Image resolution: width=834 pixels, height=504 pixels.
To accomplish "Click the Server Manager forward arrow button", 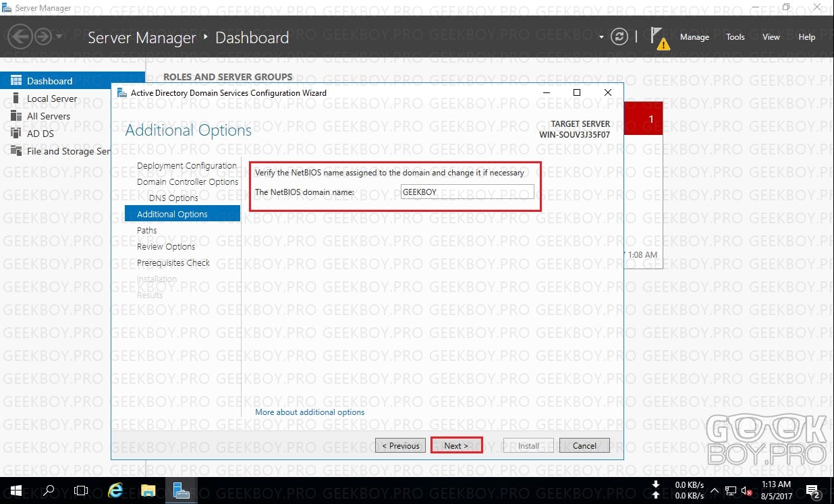I will pos(43,37).
